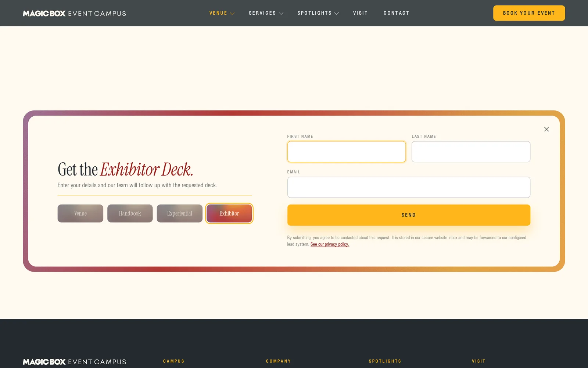Select the Handbook deck option
This screenshot has width=588, height=368.
(x=130, y=213)
